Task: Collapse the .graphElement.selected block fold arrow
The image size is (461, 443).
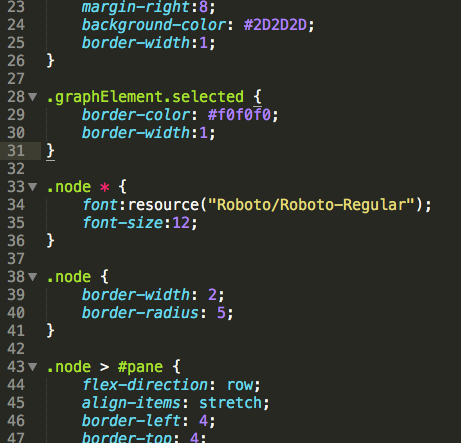Action: pyautogui.click(x=33, y=97)
